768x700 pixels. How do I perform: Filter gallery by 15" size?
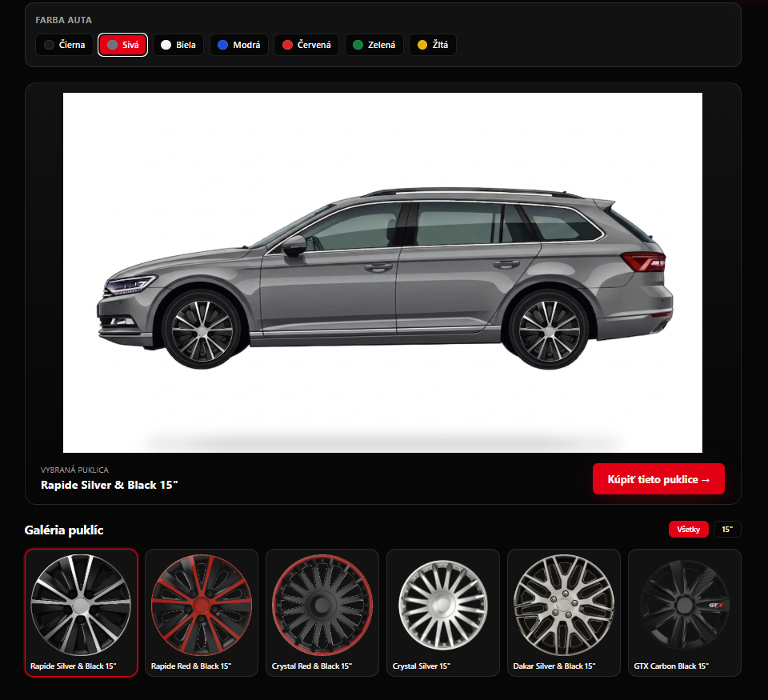tap(727, 530)
